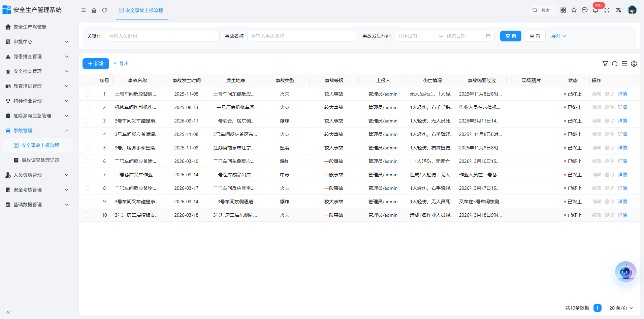This screenshot has width=644, height=319.
Task: Click the 查询 search button
Action: (x=511, y=36)
